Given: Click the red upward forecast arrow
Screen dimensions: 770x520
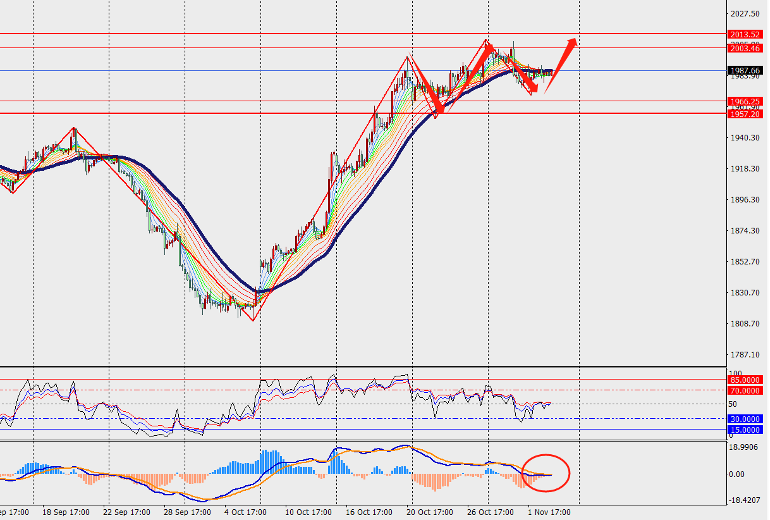Looking at the screenshot, I should 560,65.
